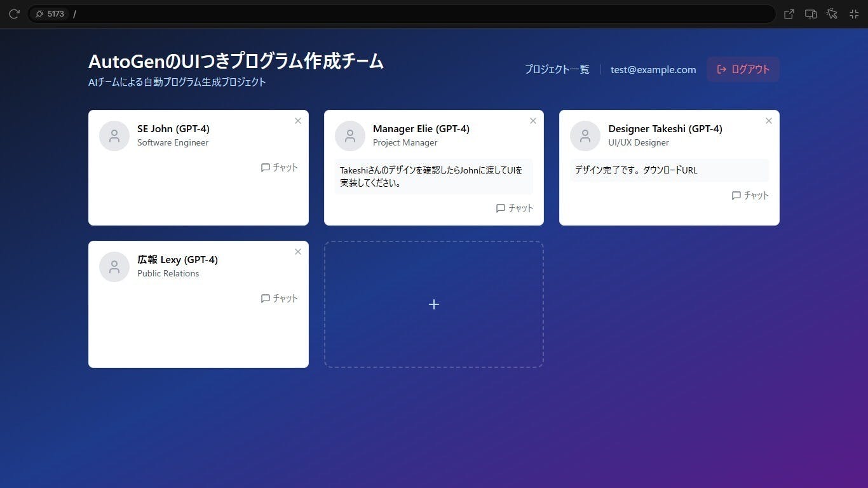Remove 広報 Lexy's card with the ×
Screen dimensions: 868x488
(x=297, y=252)
